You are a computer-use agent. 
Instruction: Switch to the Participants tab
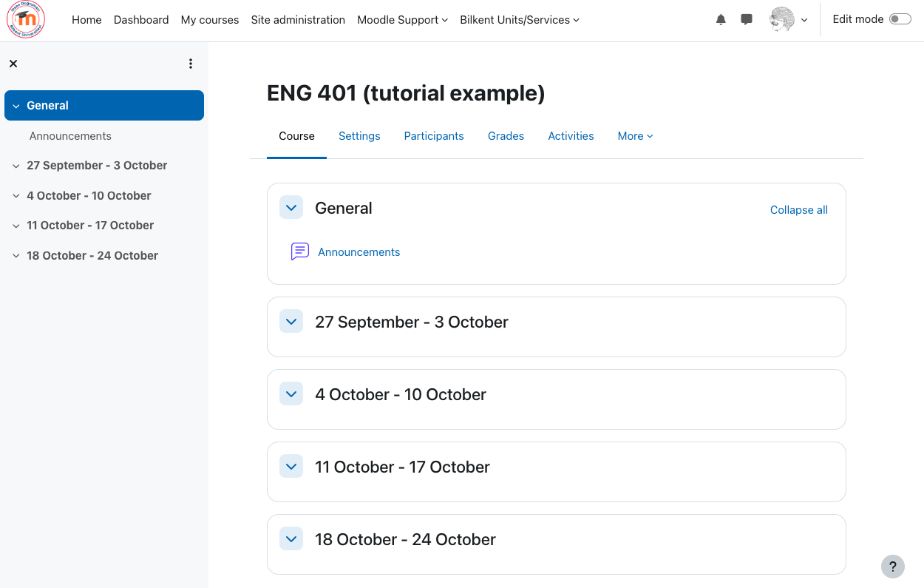point(434,136)
